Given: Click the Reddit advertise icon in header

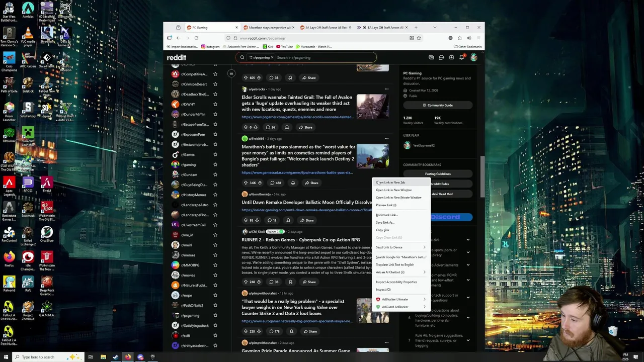Looking at the screenshot, I should [x=431, y=57].
